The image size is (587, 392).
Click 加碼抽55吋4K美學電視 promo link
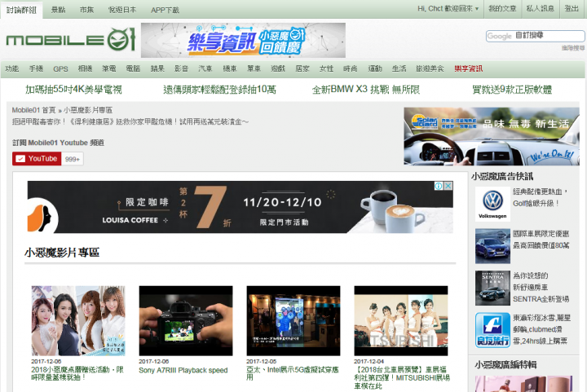pyautogui.click(x=73, y=90)
